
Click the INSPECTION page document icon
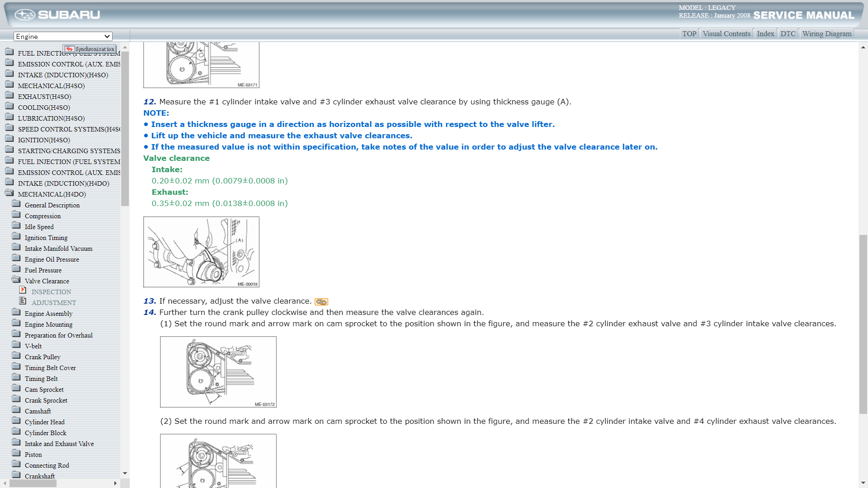[x=23, y=290]
